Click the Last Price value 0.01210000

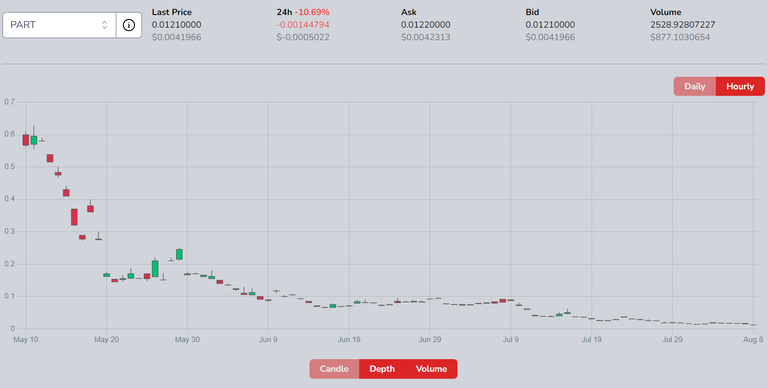click(176, 24)
